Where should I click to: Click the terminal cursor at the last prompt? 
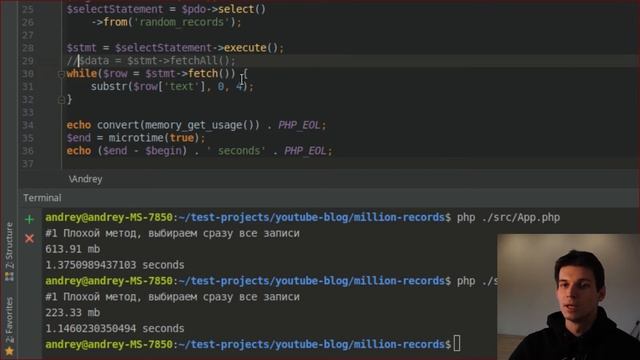457,344
